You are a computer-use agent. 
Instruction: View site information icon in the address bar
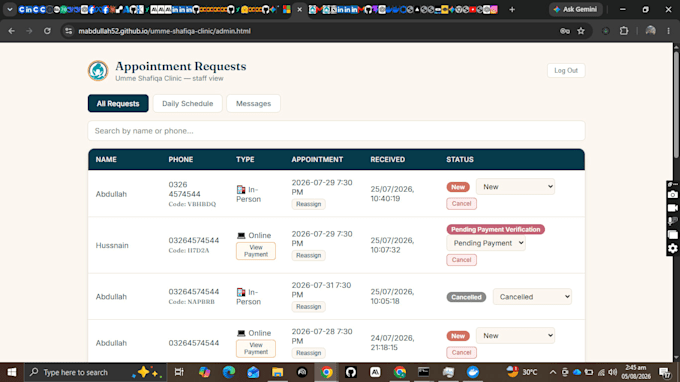(x=68, y=31)
